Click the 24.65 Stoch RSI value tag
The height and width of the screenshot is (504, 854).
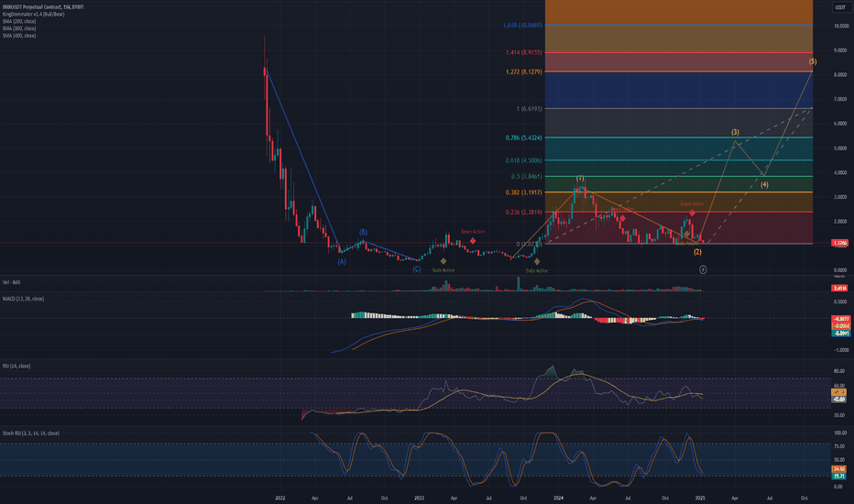coord(839,469)
